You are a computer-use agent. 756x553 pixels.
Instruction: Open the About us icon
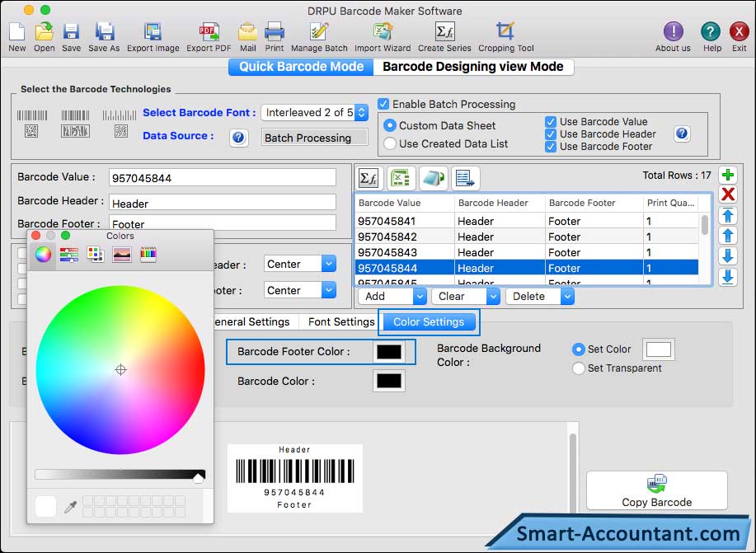pyautogui.click(x=673, y=31)
